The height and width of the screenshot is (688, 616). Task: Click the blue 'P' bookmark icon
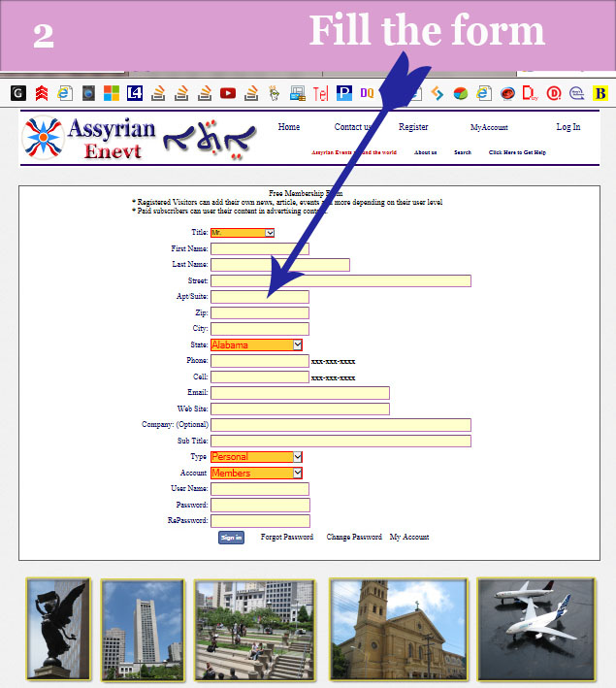click(343, 93)
